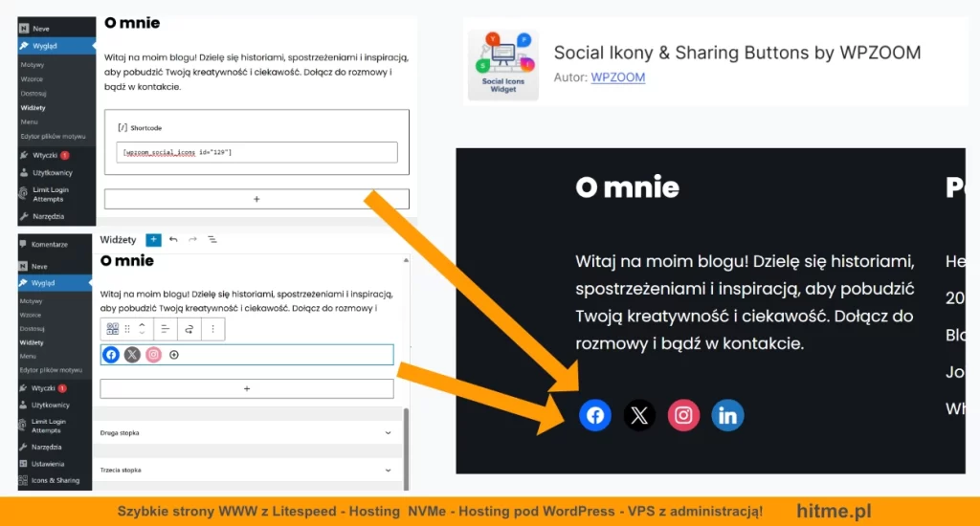
Task: Open the Komentarze sidebar menu item
Action: click(x=50, y=244)
